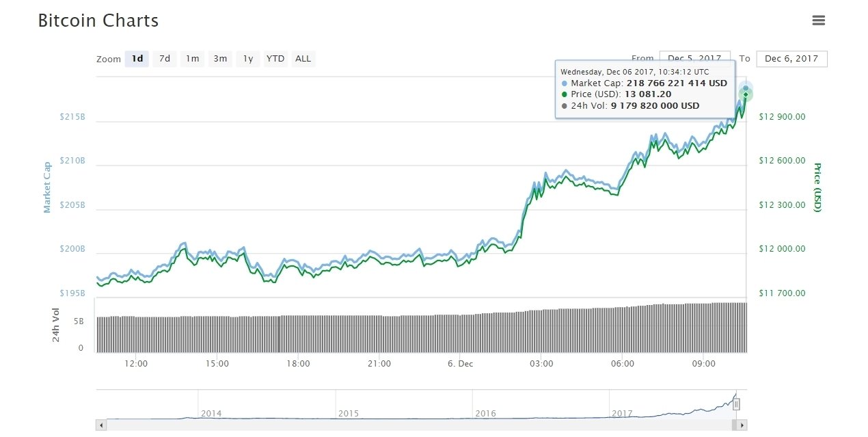Show ALL historical data
Screen dimensions: 868x437
pos(303,59)
